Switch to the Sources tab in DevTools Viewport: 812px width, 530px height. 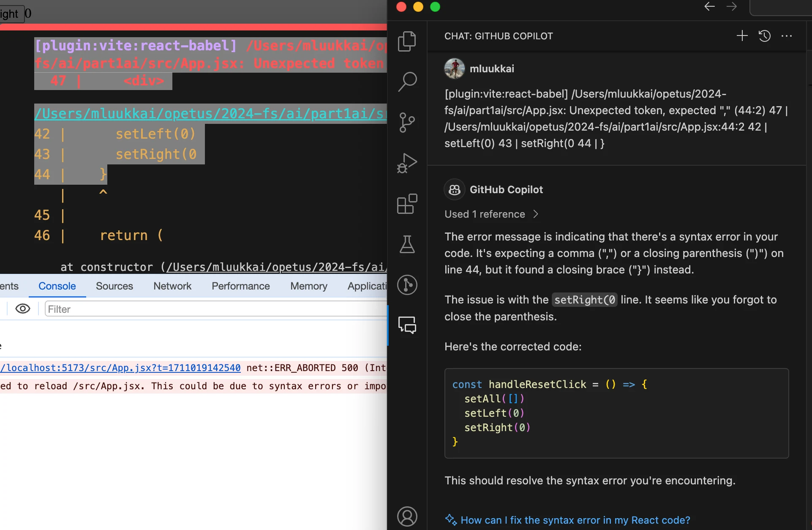point(114,286)
